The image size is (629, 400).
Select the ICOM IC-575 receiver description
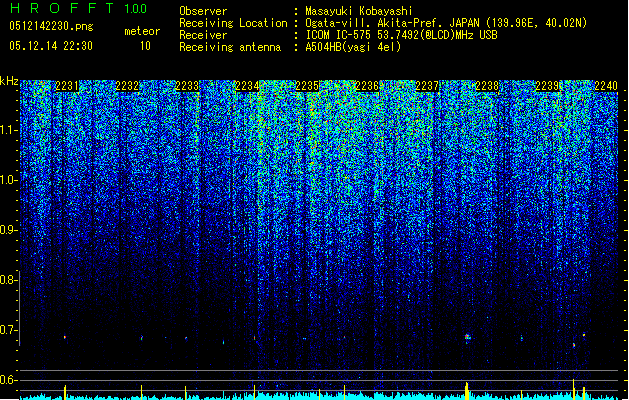401,35
